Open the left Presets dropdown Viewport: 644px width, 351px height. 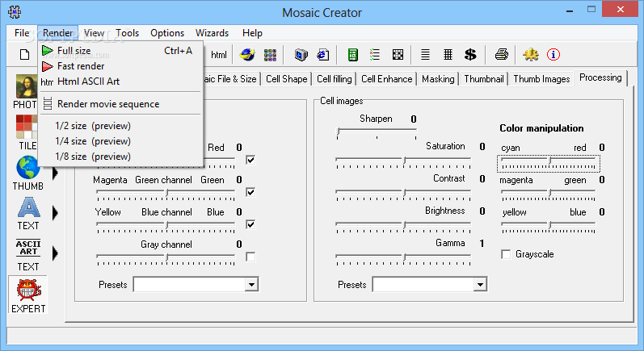tap(251, 285)
